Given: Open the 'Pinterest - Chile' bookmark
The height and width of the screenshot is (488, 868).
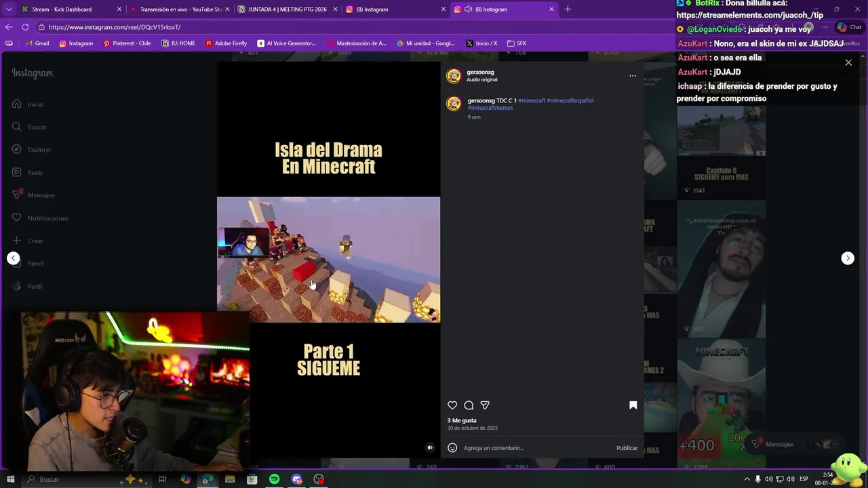Looking at the screenshot, I should tap(127, 43).
